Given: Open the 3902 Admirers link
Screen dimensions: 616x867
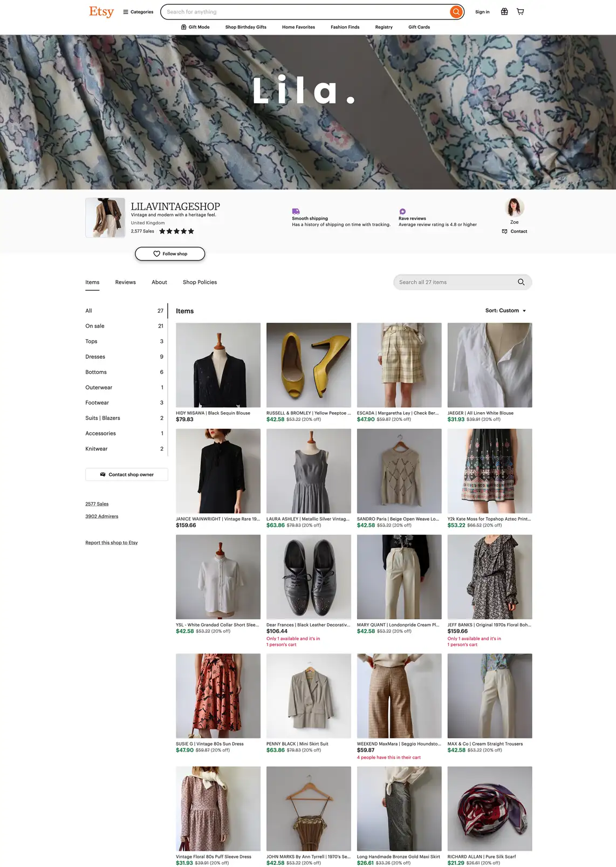Looking at the screenshot, I should click(102, 516).
